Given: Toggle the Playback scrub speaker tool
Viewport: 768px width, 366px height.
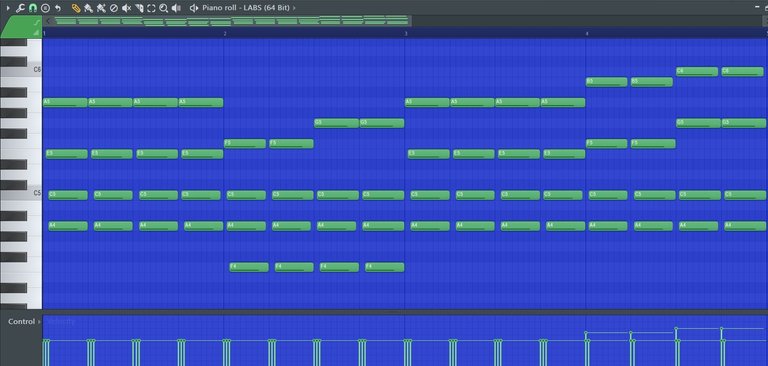Looking at the screenshot, I should click(x=176, y=8).
